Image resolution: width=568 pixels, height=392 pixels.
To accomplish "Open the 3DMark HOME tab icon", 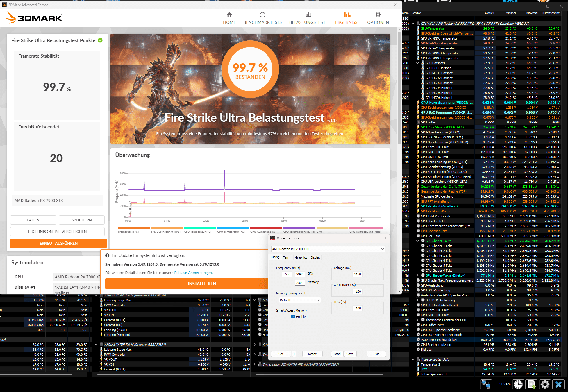I will (229, 15).
